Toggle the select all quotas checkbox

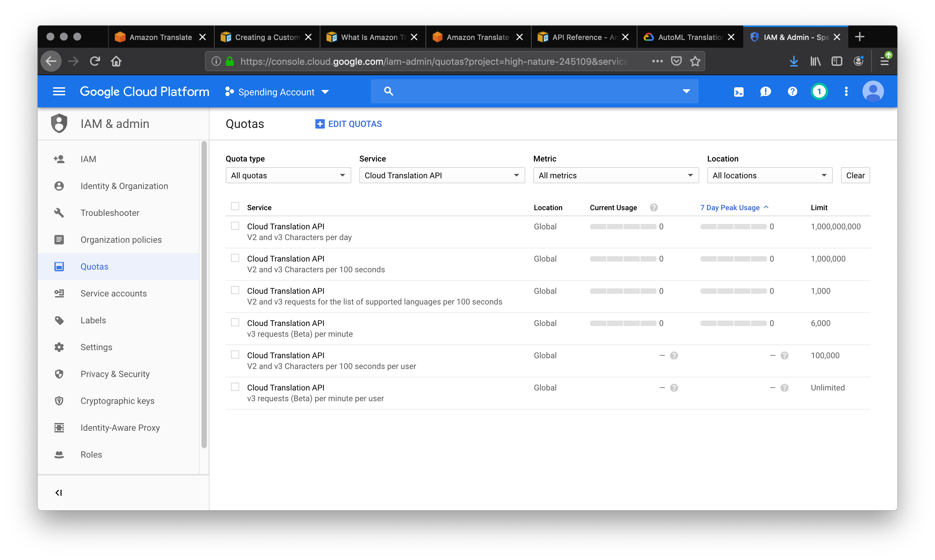pos(235,206)
